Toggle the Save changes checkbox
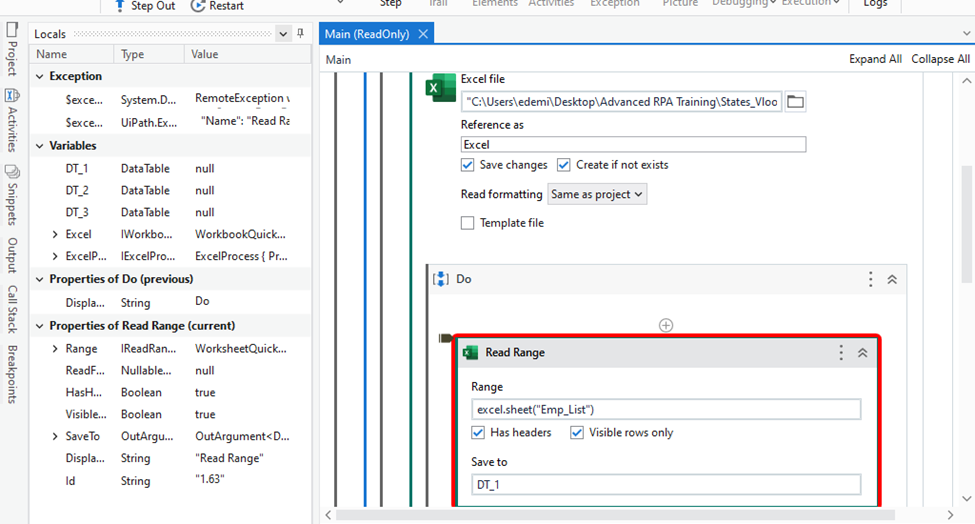 click(x=468, y=165)
